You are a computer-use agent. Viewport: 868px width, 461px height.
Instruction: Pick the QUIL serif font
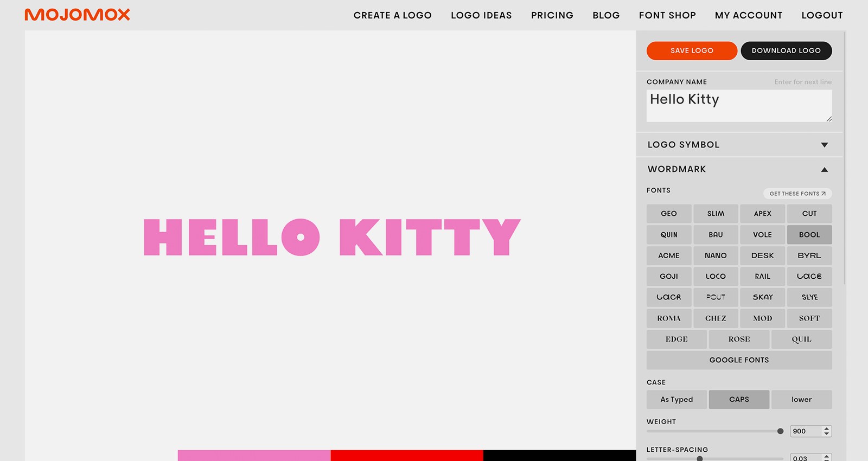point(802,339)
